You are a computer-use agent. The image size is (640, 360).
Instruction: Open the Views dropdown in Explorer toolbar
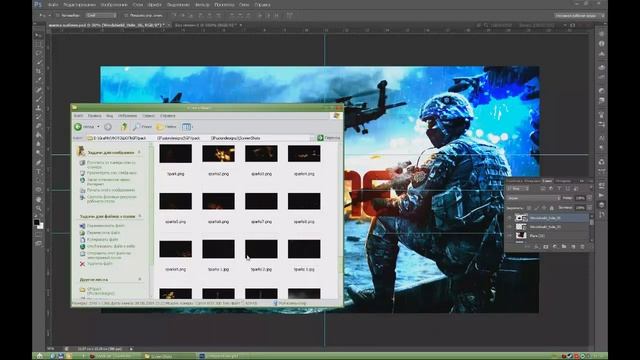click(188, 127)
